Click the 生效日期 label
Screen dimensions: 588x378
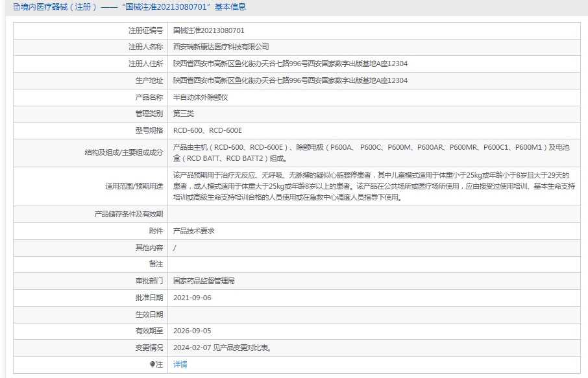click(x=149, y=314)
